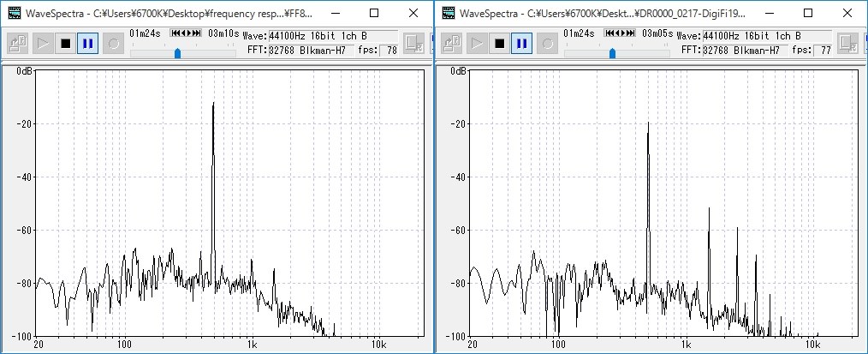This screenshot has width=868, height=354.
Task: Click the -100 axis label in DR0000 graph
Action: pyautogui.click(x=457, y=336)
